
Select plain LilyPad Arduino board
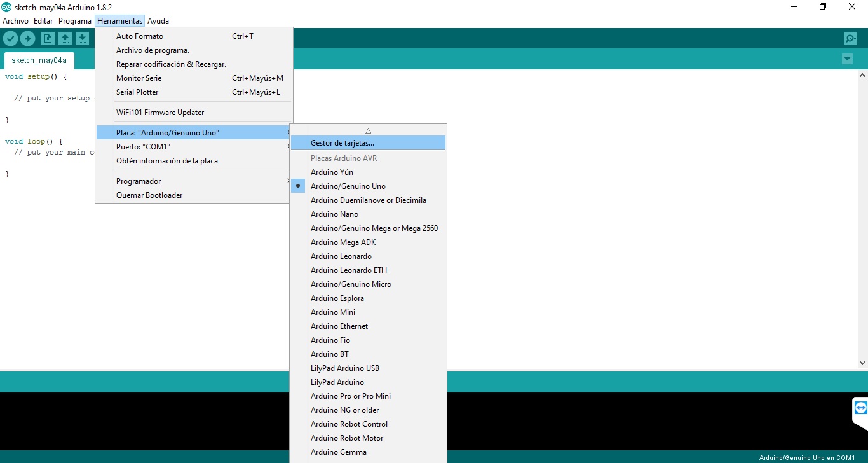(x=369, y=382)
